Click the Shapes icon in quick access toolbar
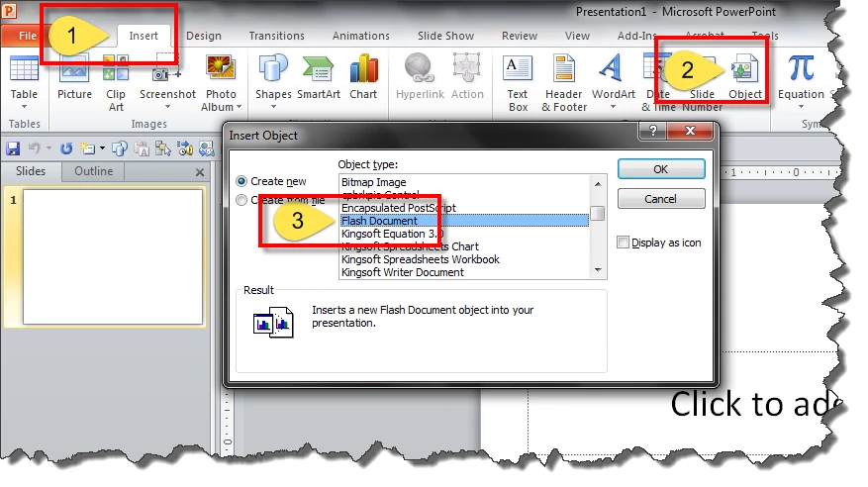 120,148
